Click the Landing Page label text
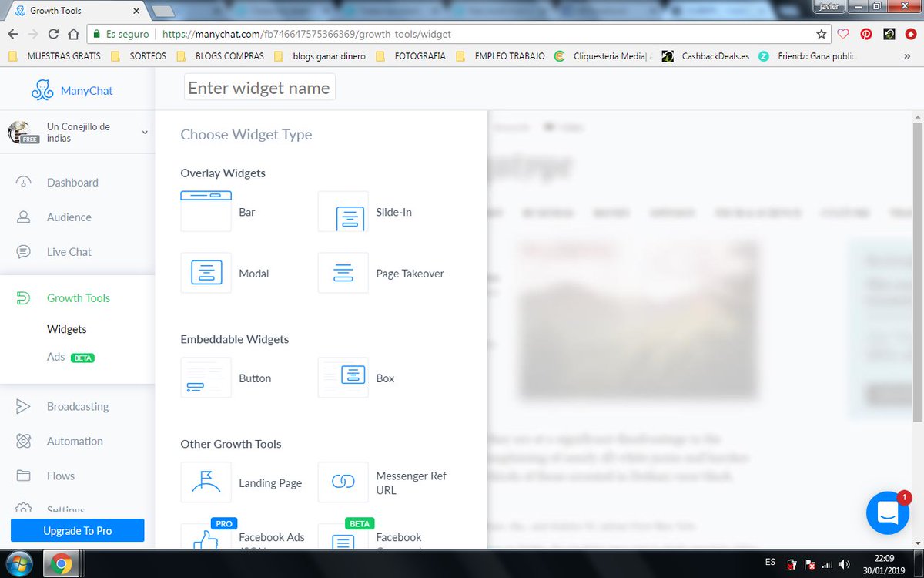This screenshot has width=924, height=578. click(270, 483)
